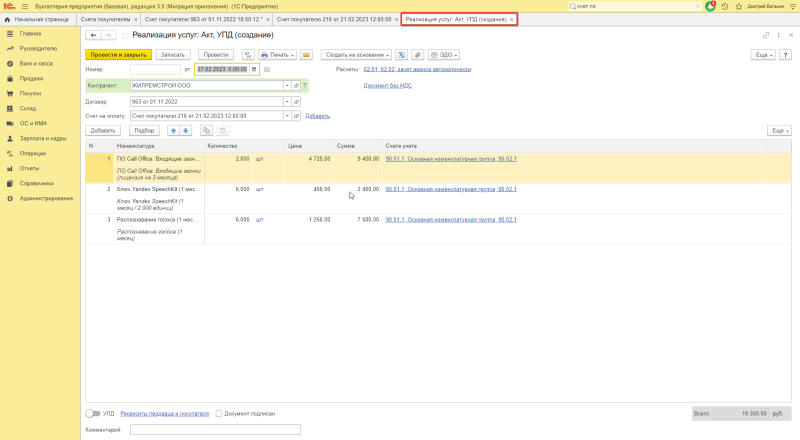Open the table Еще menu

779,131
